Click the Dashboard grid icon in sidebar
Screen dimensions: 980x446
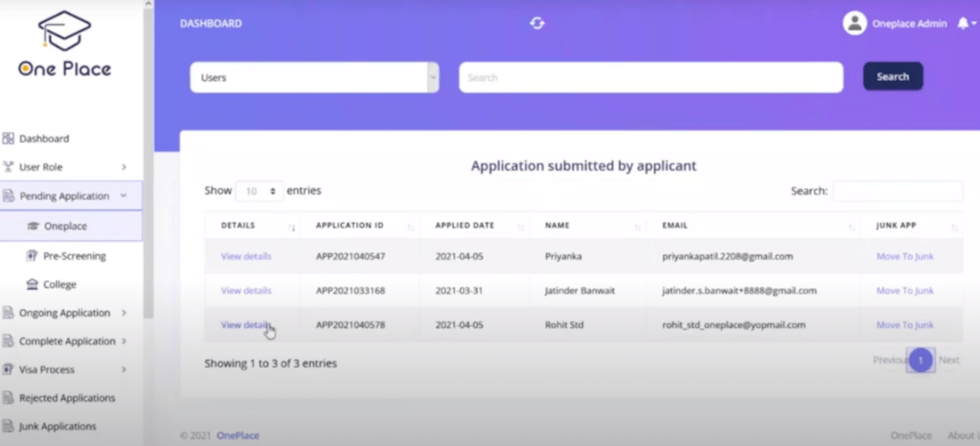(x=9, y=139)
